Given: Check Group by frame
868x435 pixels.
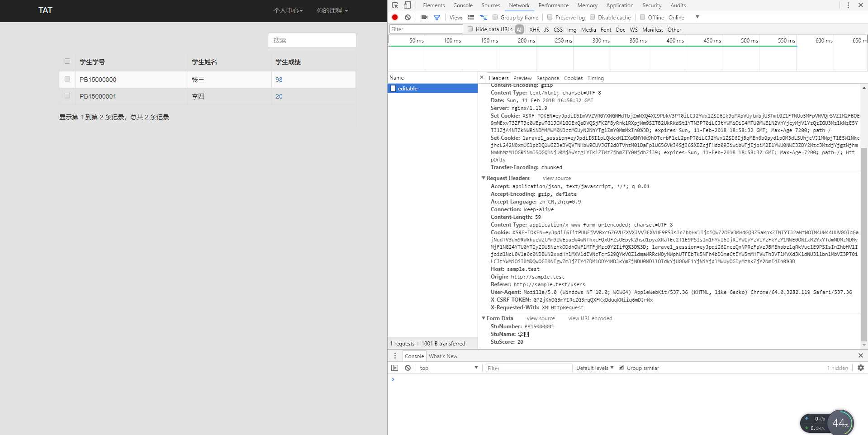Looking at the screenshot, I should (x=495, y=17).
